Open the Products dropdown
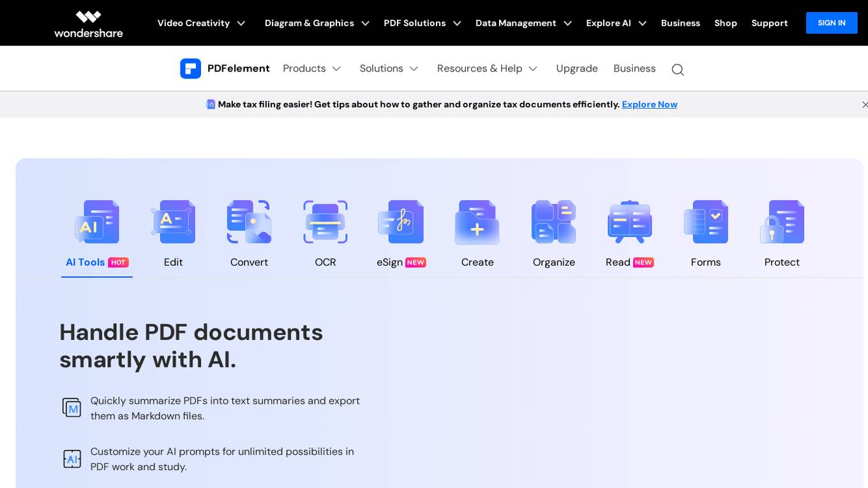This screenshot has width=868, height=488. click(x=312, y=68)
